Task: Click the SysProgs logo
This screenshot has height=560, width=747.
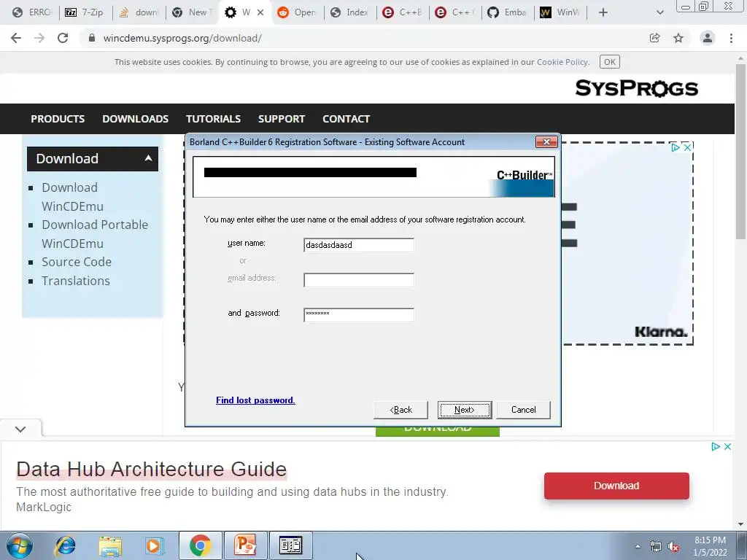Action: pos(636,88)
